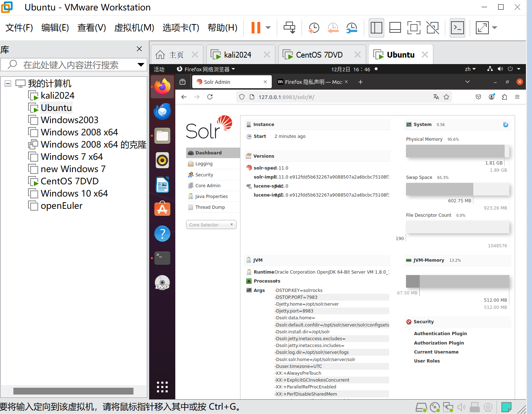Open the console view icon

(457, 28)
